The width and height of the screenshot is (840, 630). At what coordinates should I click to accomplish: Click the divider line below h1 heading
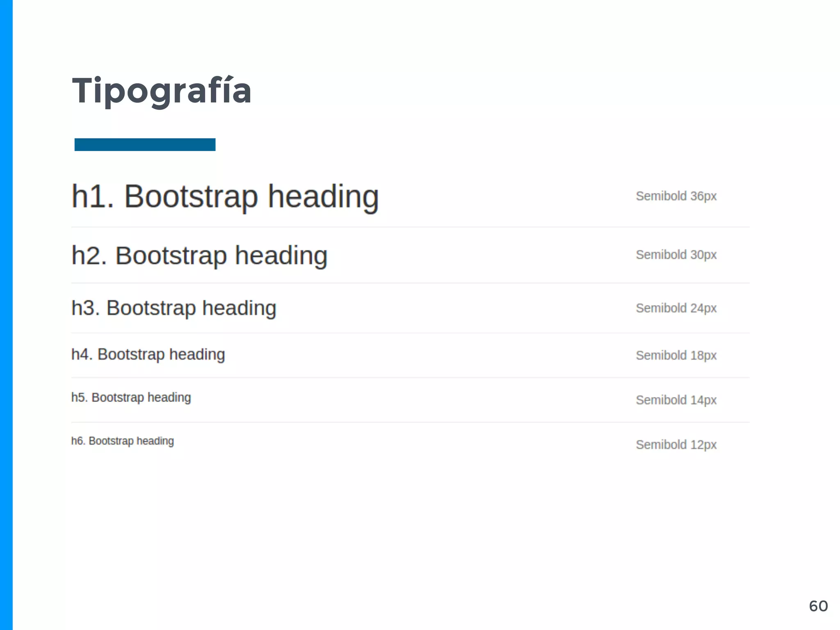click(410, 227)
